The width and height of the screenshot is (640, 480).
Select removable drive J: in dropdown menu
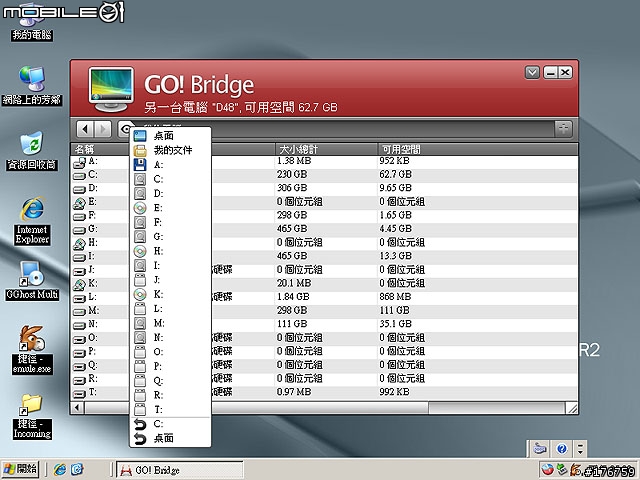(170, 280)
